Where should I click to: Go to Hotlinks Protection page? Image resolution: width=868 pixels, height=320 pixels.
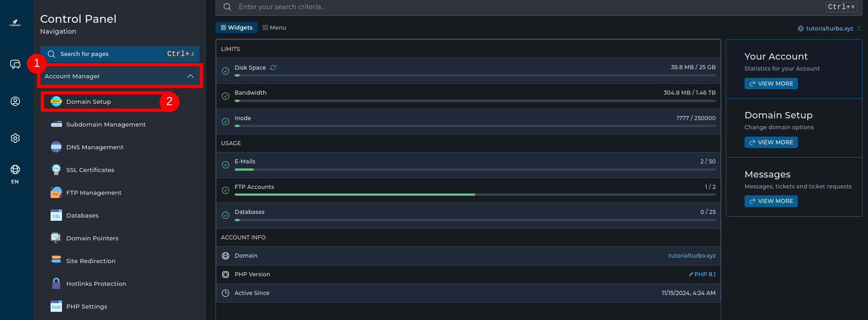[x=96, y=284]
